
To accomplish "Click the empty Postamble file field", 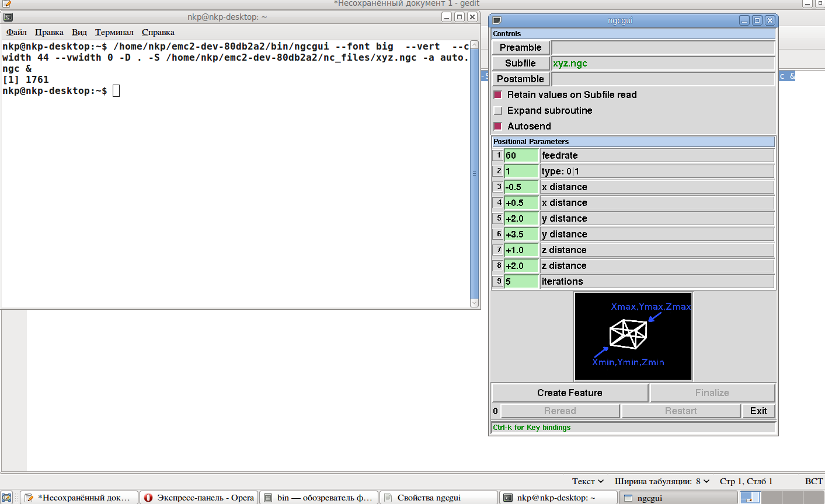I will pos(663,79).
